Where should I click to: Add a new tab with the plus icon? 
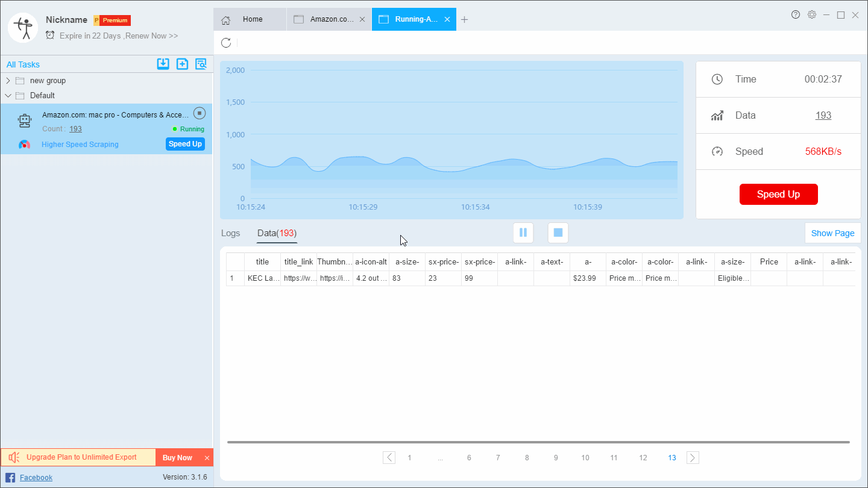click(464, 19)
